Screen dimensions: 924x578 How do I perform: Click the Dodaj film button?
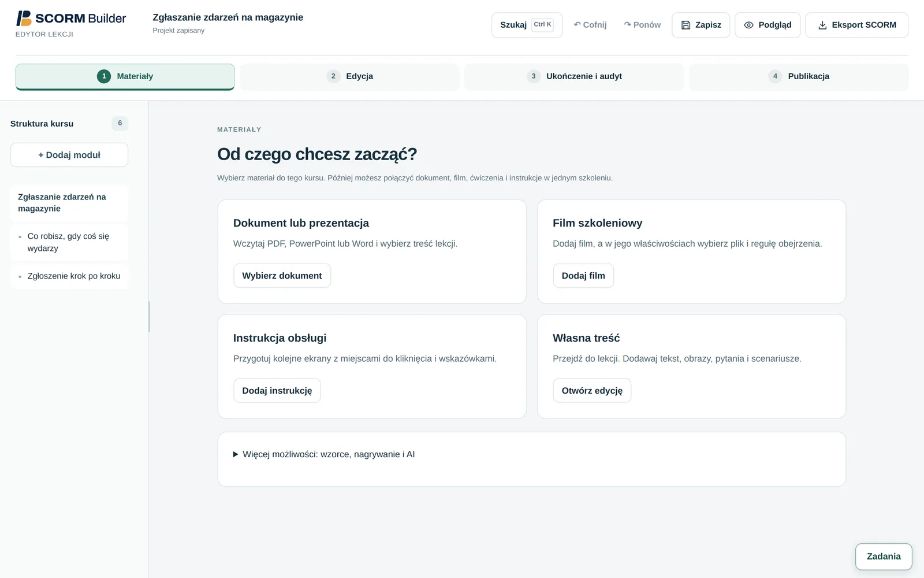tap(583, 276)
